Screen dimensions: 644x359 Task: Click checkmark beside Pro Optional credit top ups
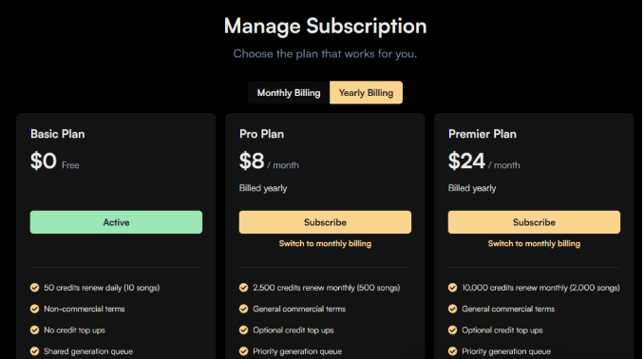[243, 330]
